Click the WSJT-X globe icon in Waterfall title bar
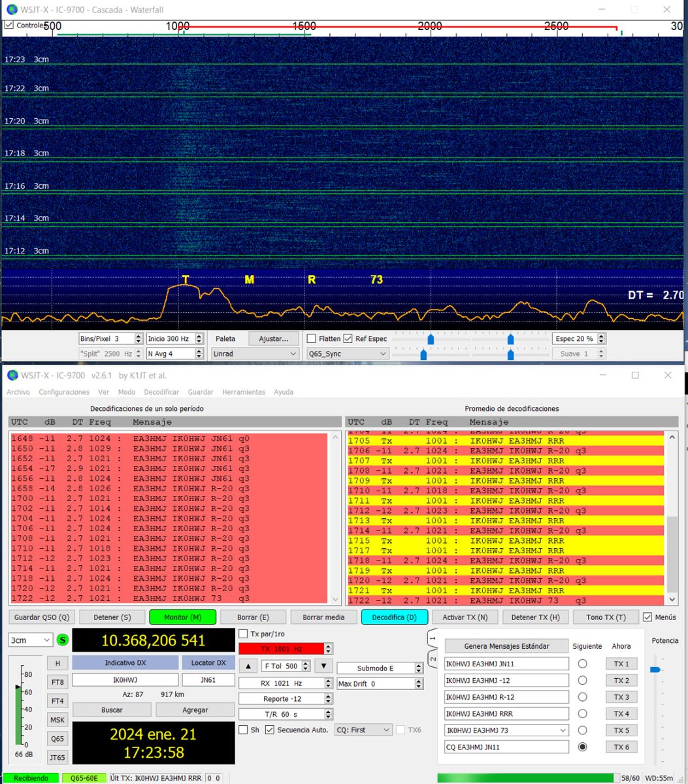 (10, 9)
